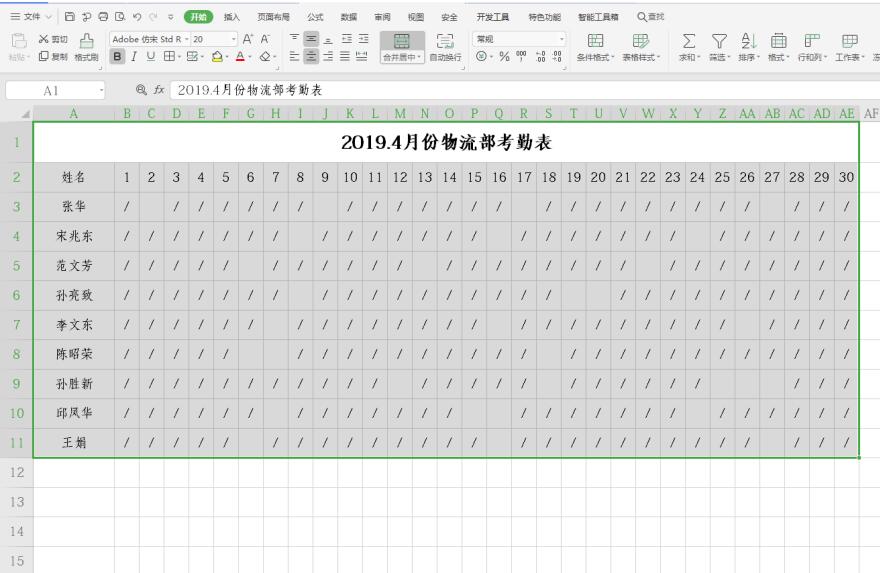The image size is (880, 573).
Task: Increase indent in the alignment group
Action: coord(364,38)
